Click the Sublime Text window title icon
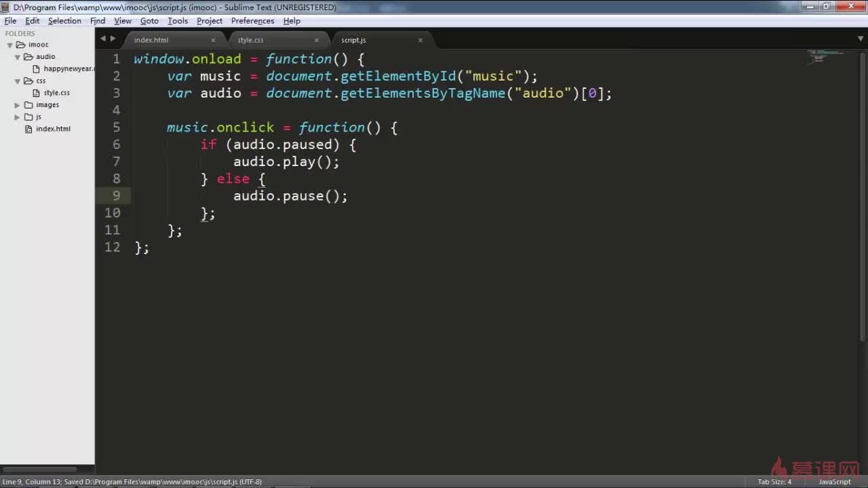This screenshot has height=488, width=868. coord(7,7)
